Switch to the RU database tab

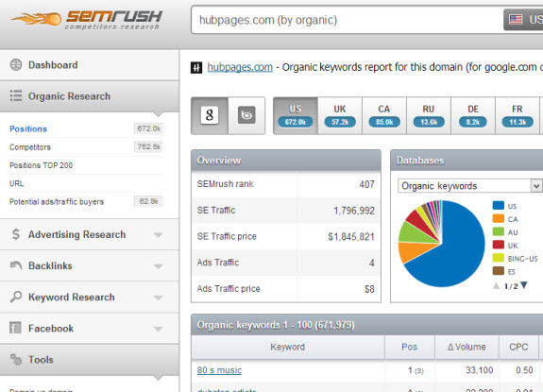429,115
